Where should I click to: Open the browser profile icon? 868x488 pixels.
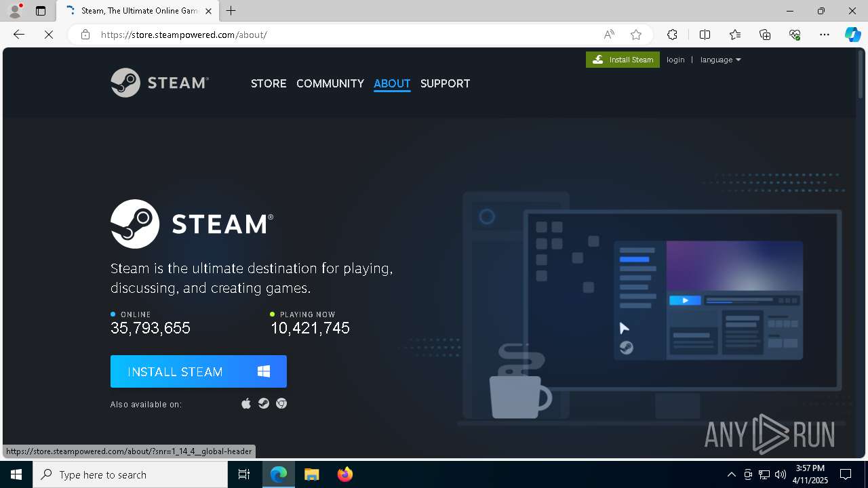[x=15, y=11]
